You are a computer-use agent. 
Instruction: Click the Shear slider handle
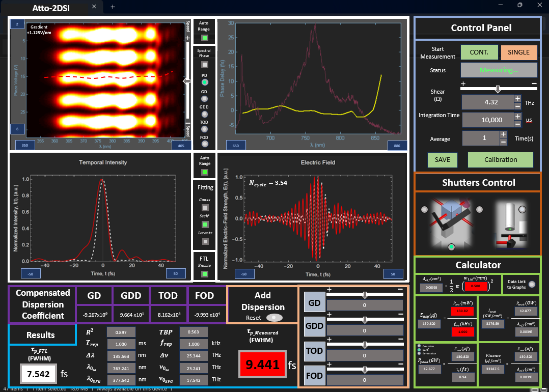click(x=497, y=89)
